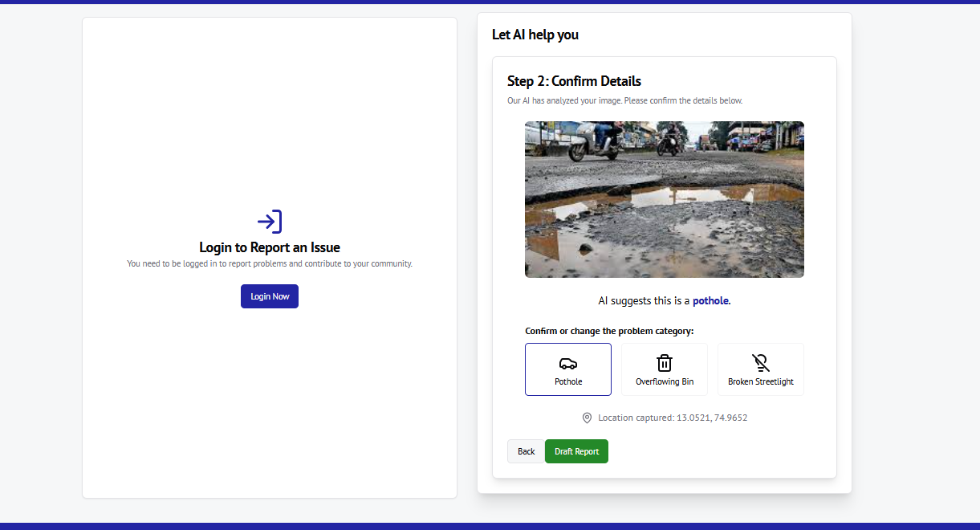
Task: Click the location pin icon
Action: click(x=587, y=418)
